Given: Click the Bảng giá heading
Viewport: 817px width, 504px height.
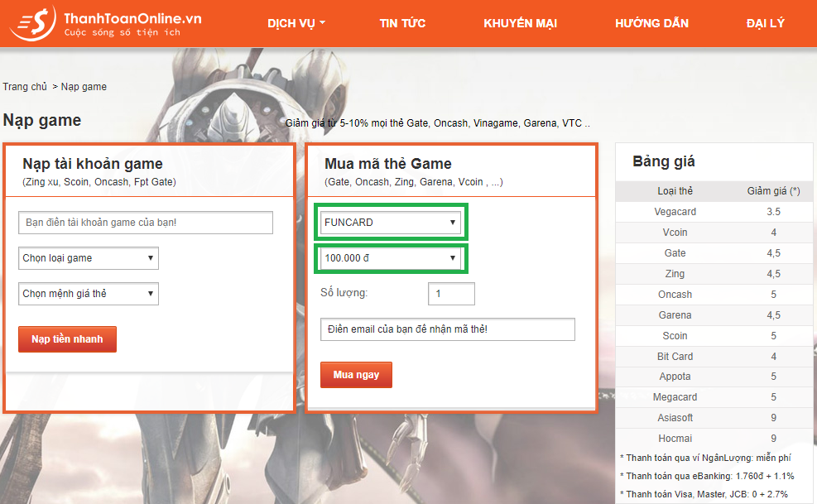Looking at the screenshot, I should pos(663,161).
